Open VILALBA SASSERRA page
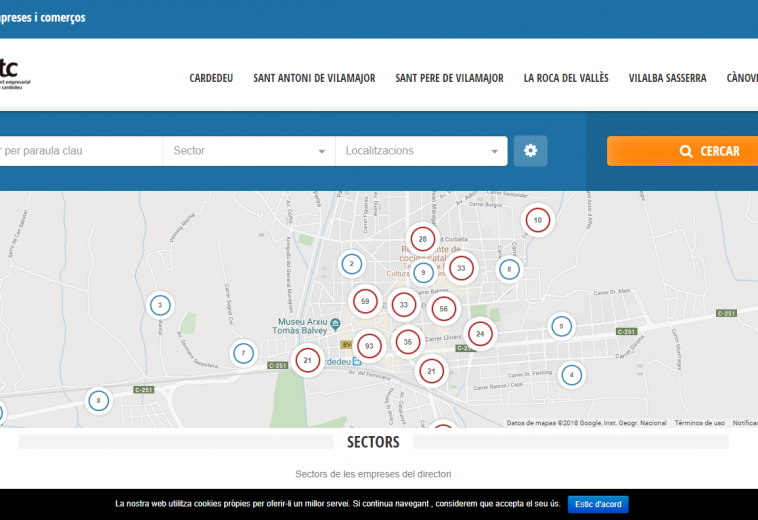The width and height of the screenshot is (758, 520). point(667,78)
